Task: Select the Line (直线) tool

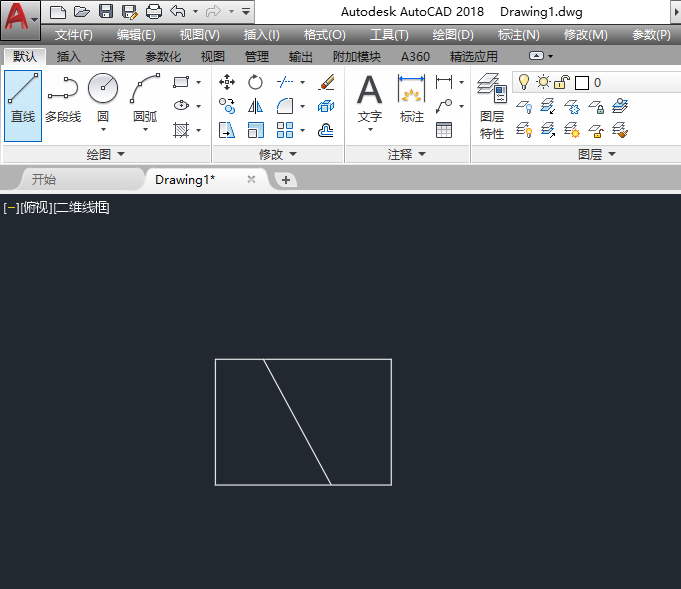Action: coord(23,106)
